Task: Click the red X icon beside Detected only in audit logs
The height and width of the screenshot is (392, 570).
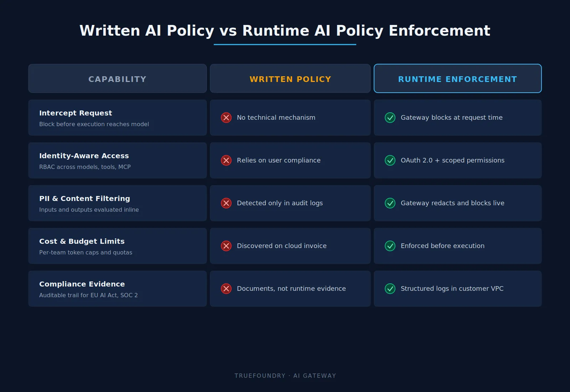Action: click(x=226, y=203)
